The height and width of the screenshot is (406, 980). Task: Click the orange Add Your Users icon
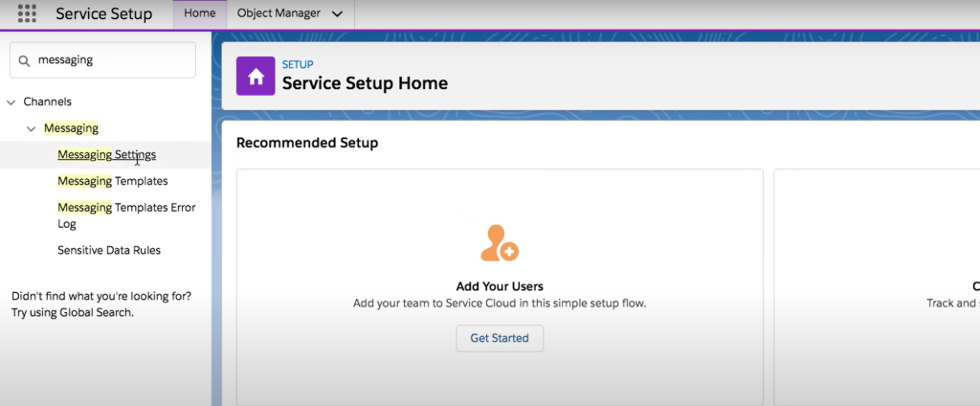[500, 243]
